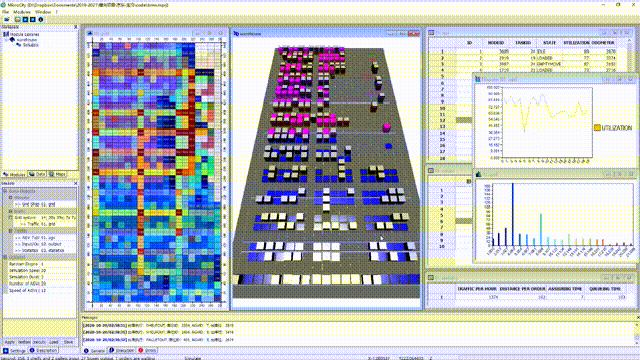Screen dimensions: 640x360
Task: Click the Module Libraries tree icon
Action: pos(6,34)
